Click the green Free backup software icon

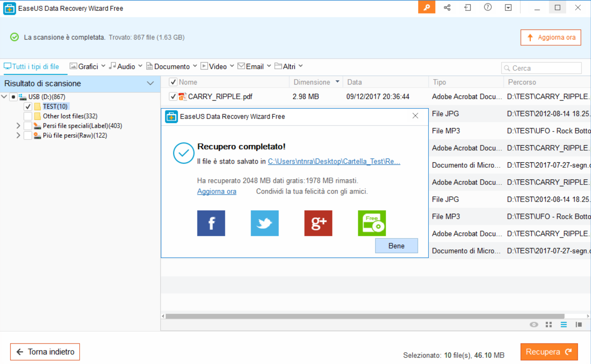372,223
